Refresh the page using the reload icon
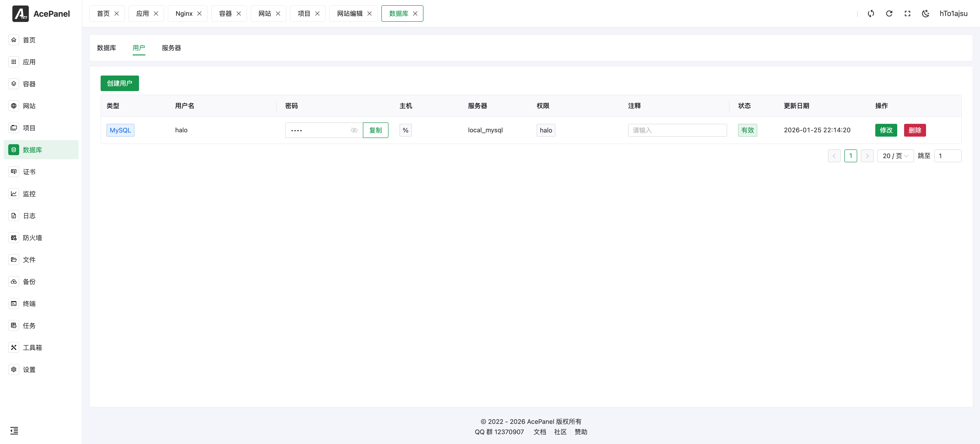Viewport: 980px width, 444px height. pos(889,13)
